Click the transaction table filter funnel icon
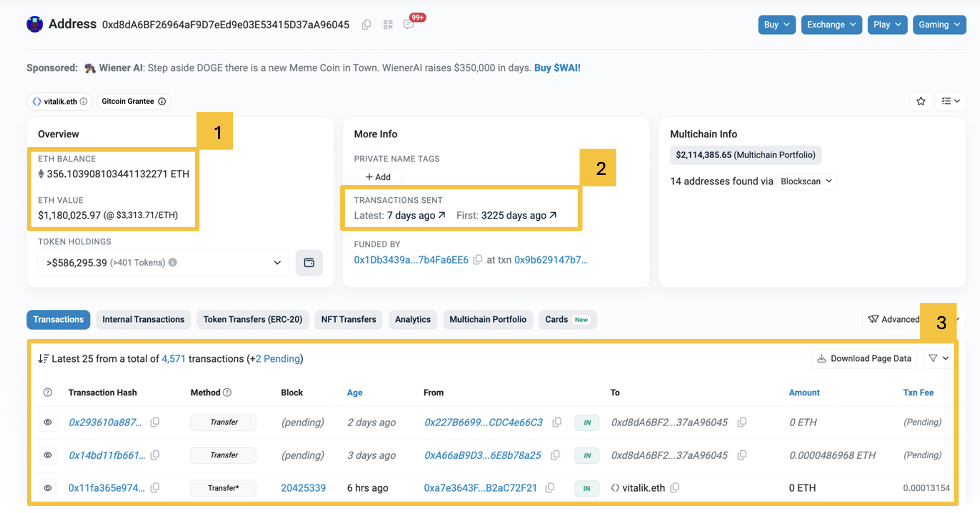Image resolution: width=980 pixels, height=513 pixels. [x=938, y=358]
